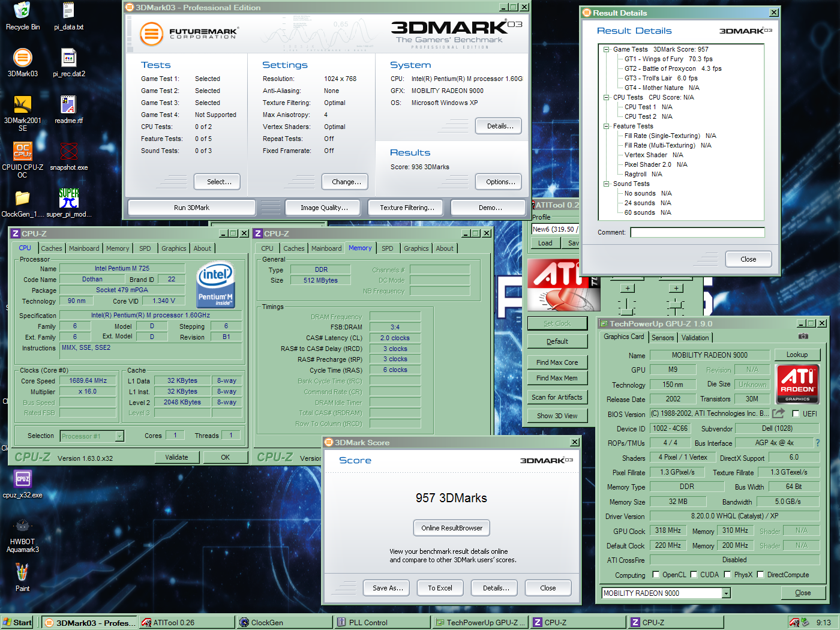Launch the CPUID CPU-Z OC shortcut
This screenshot has height=630, width=840.
[22, 151]
